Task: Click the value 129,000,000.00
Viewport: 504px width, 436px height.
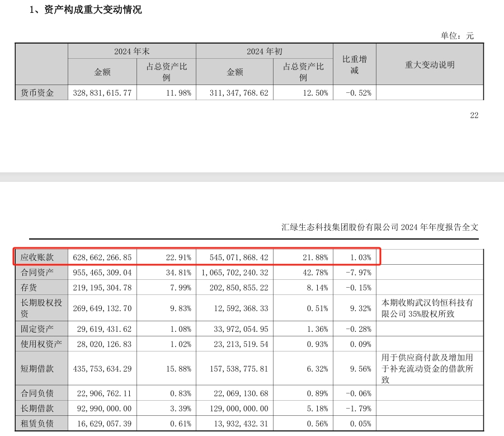Action: [239, 409]
